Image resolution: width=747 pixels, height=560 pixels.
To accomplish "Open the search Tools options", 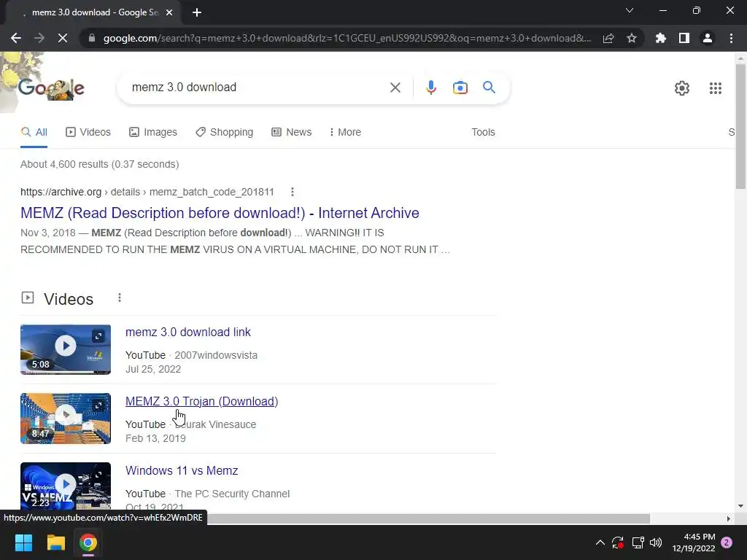I will coord(483,133).
